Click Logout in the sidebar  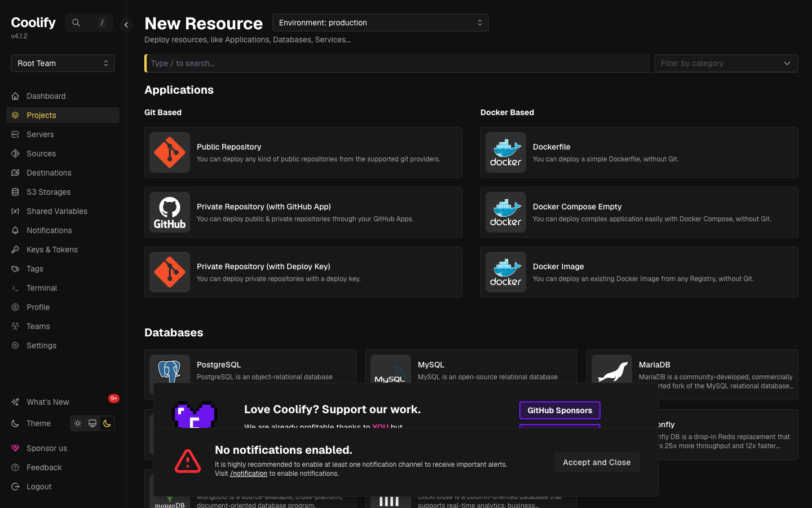(63, 487)
